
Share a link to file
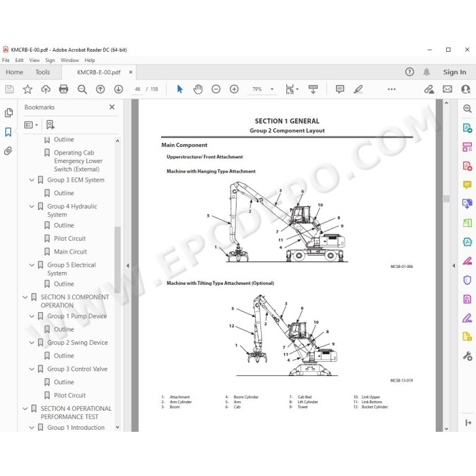(x=429, y=89)
